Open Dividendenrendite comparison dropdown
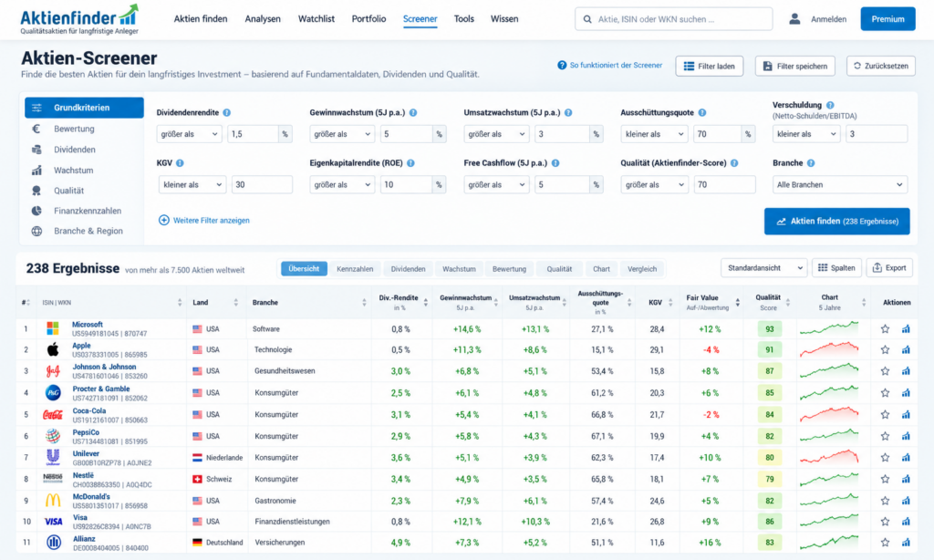 point(190,134)
